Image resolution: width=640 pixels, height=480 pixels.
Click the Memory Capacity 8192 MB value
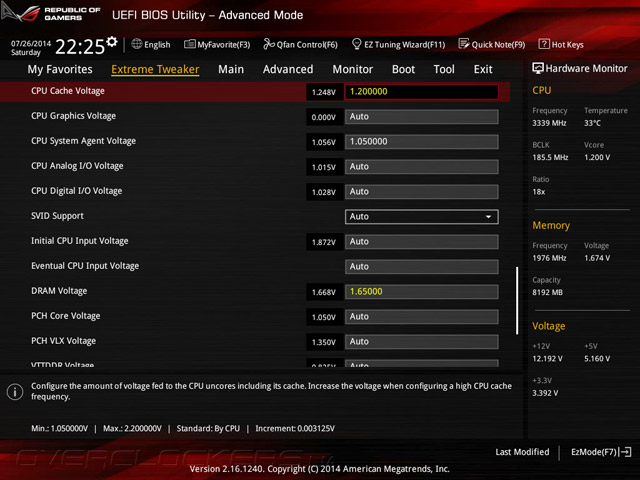tap(547, 292)
